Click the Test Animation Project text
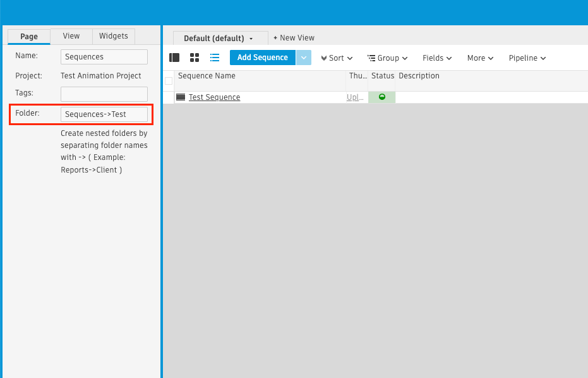The image size is (588, 378). 101,76
